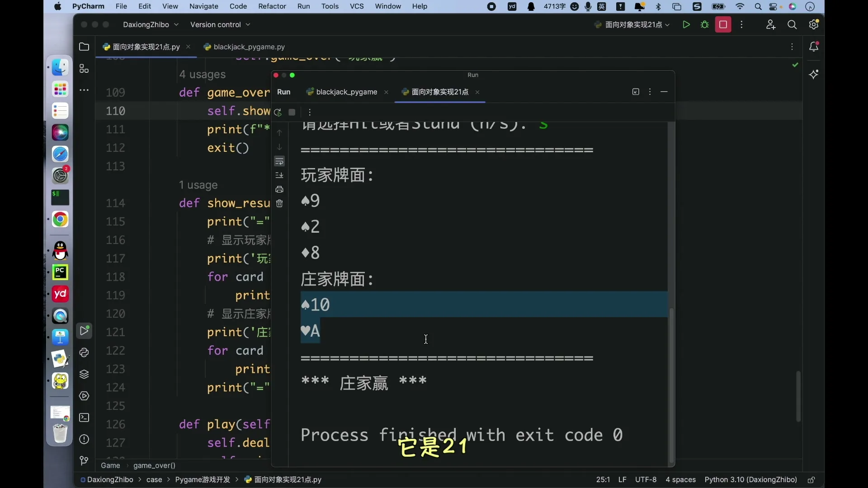Toggle the Run tool window sidebar button
Screen dimensions: 868x488
pos(84,331)
